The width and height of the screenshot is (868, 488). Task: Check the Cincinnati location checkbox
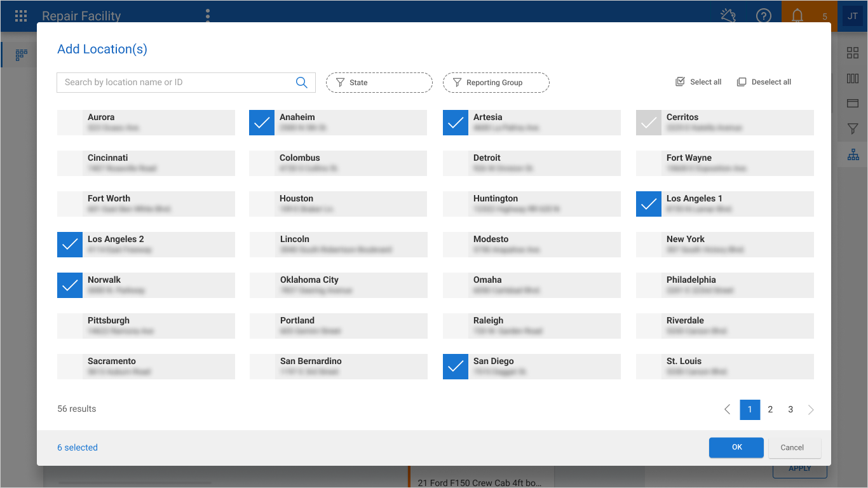tap(70, 163)
